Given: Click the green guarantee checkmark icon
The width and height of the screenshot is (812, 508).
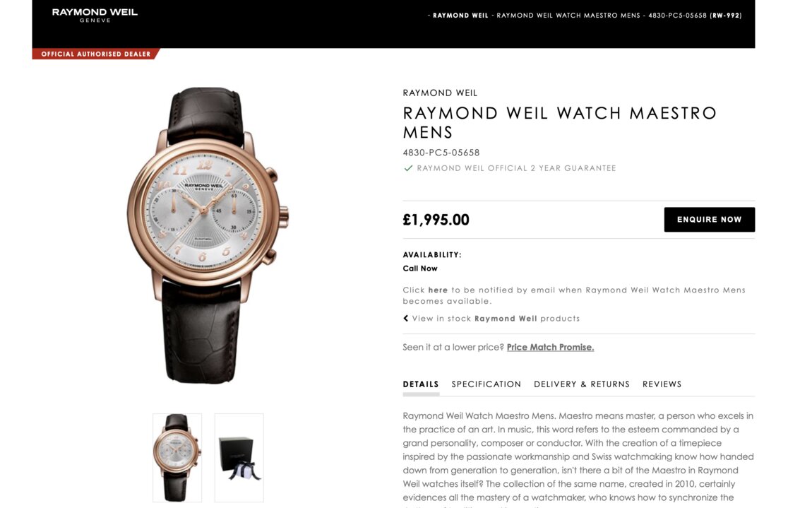Looking at the screenshot, I should pos(408,168).
